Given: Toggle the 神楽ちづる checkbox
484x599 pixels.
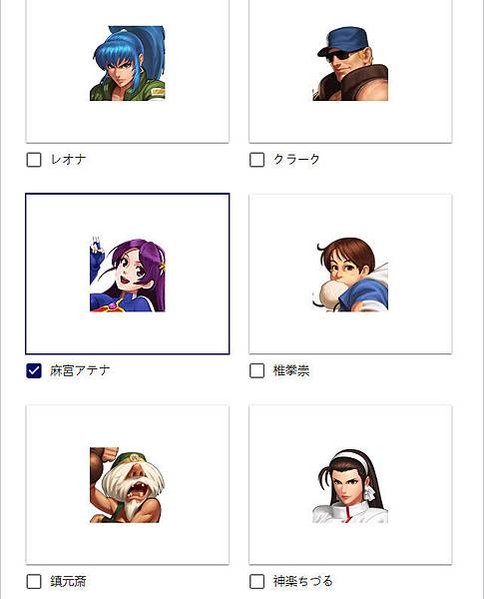Looking at the screenshot, I should (257, 582).
